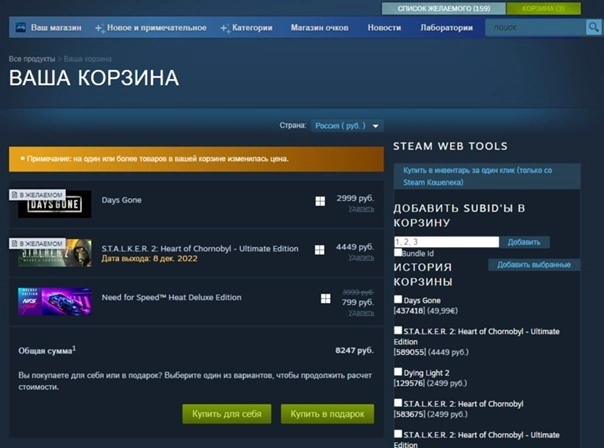Open Days Gone cover thumbnail
The height and width of the screenshot is (448, 604).
55,205
